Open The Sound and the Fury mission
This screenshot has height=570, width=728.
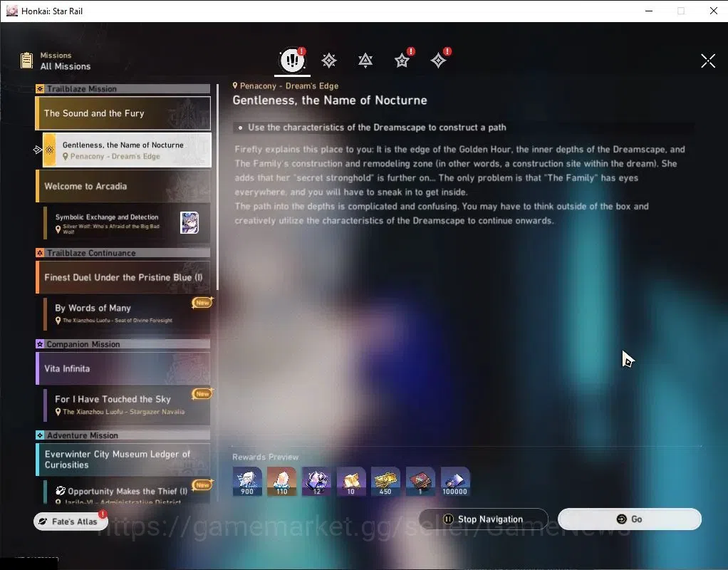(x=123, y=113)
